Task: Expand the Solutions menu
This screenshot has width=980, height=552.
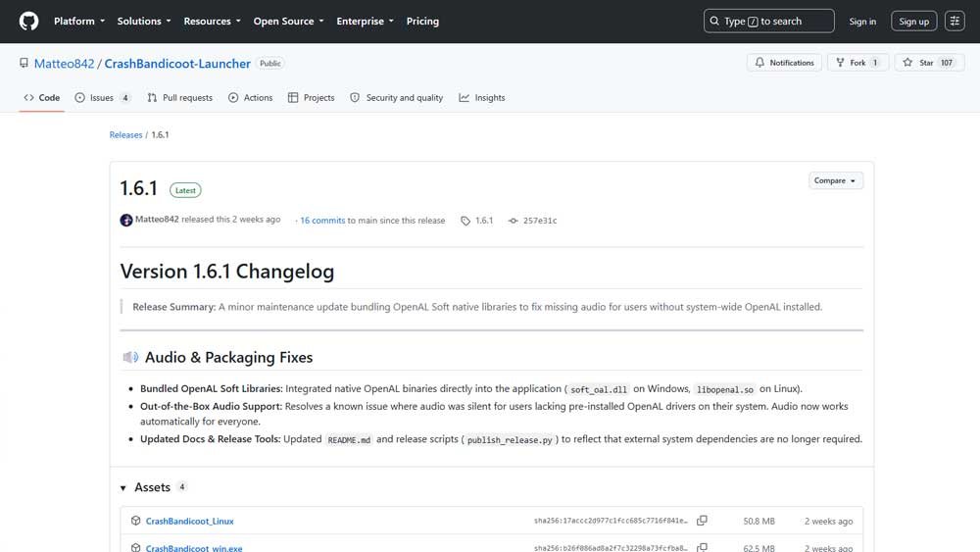Action: [144, 22]
